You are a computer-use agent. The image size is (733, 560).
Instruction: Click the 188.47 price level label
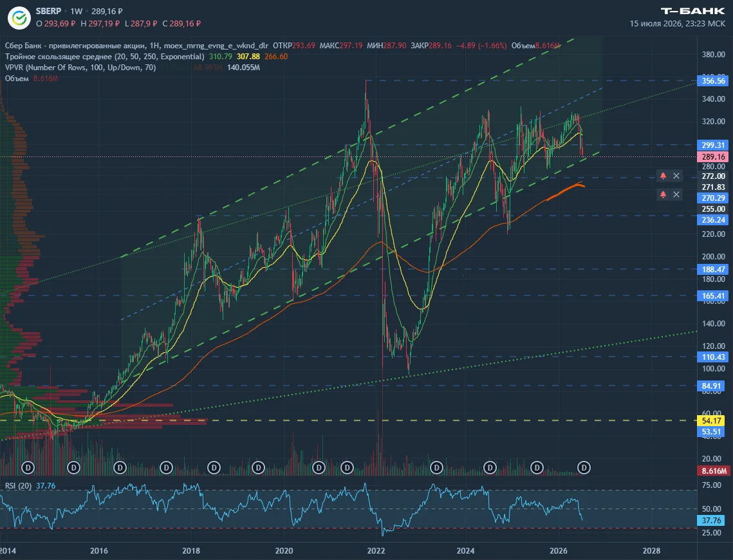713,269
